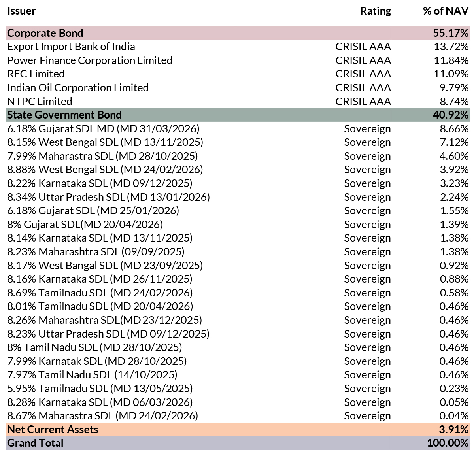Select the Net Current Assets row label
Viewport: 476px width, 453px height.
coord(53,429)
